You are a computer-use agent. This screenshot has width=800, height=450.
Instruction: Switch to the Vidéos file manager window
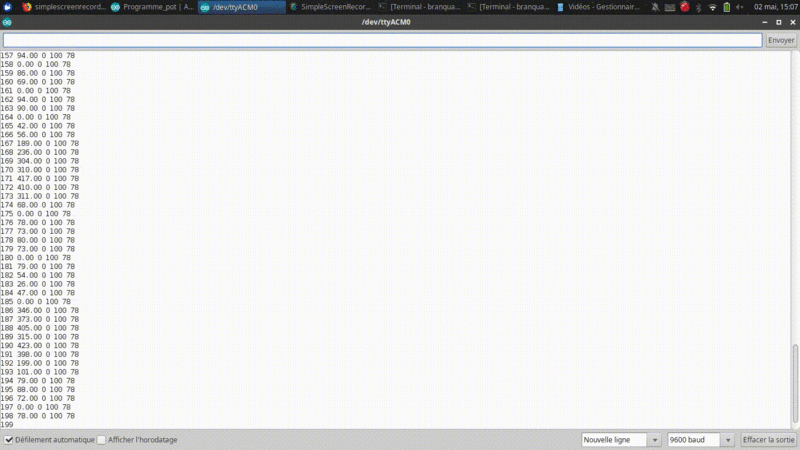(x=597, y=7)
